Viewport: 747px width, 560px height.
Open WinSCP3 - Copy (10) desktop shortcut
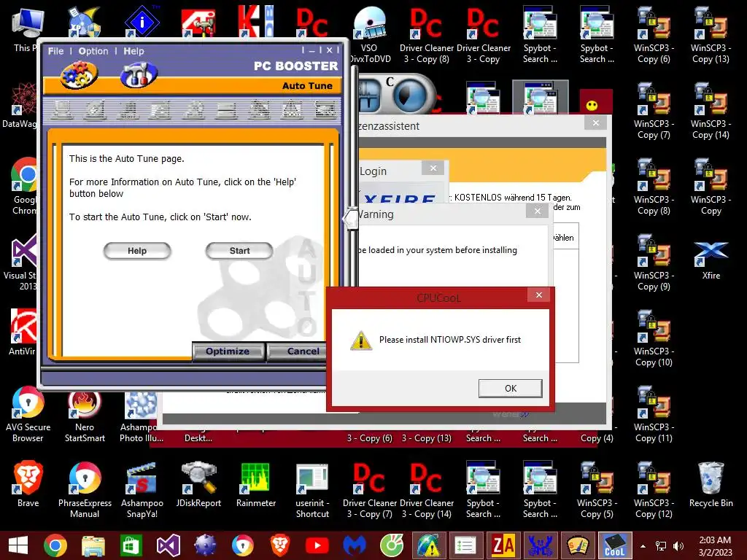pos(654,338)
